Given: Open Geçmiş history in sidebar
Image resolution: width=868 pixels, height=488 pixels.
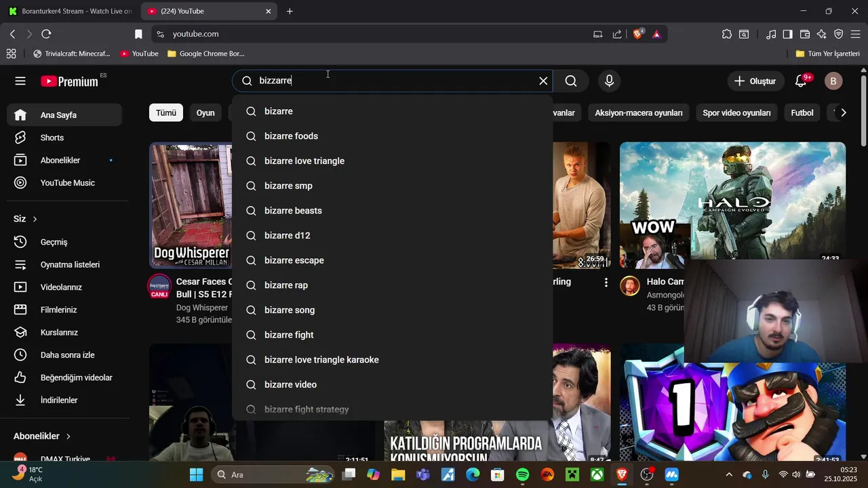Looking at the screenshot, I should [64, 242].
